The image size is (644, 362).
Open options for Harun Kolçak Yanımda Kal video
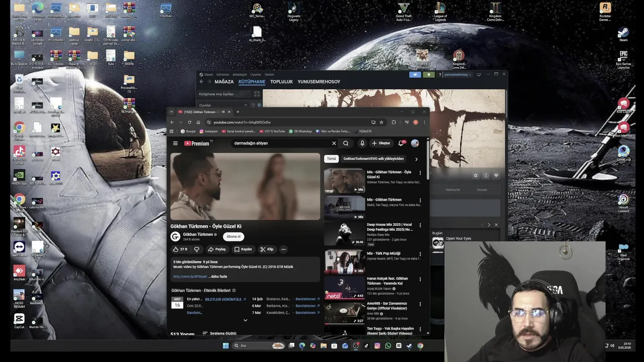420,279
